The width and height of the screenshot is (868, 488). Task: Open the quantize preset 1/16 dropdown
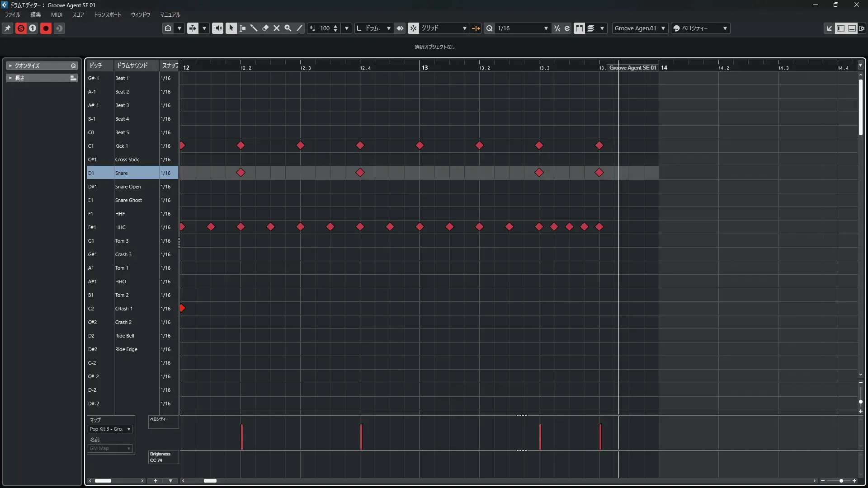click(x=523, y=28)
